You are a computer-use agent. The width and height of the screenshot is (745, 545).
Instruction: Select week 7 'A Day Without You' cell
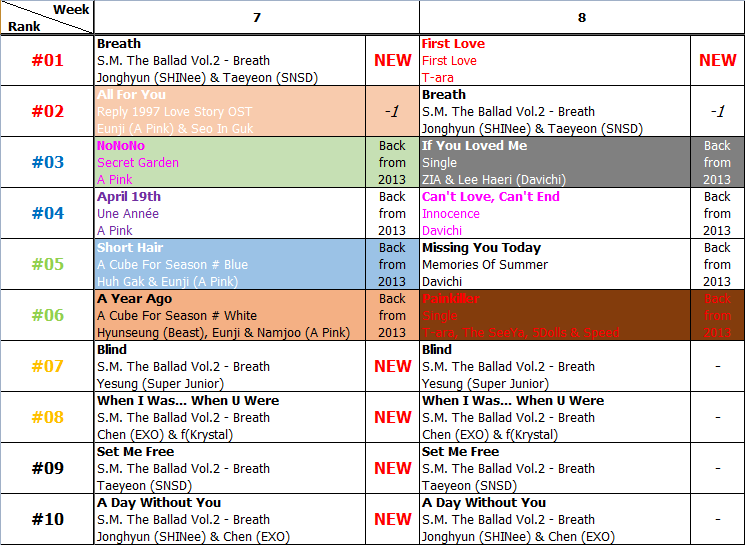230,519
